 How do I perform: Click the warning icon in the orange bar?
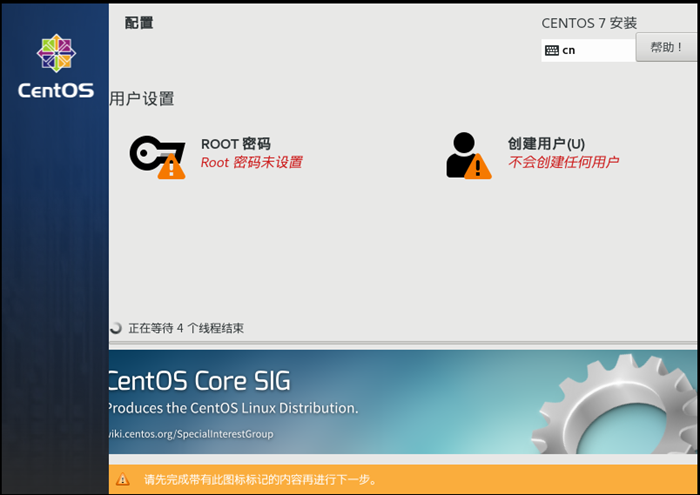tap(123, 480)
